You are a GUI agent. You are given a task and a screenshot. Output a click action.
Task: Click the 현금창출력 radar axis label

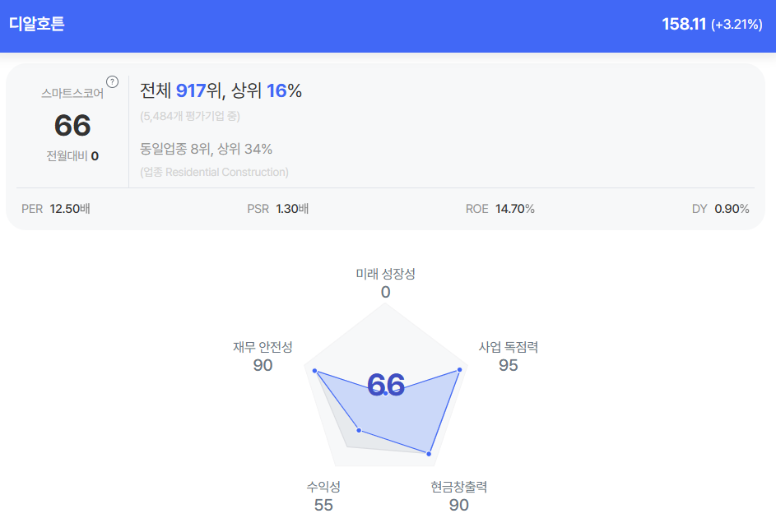pos(459,487)
